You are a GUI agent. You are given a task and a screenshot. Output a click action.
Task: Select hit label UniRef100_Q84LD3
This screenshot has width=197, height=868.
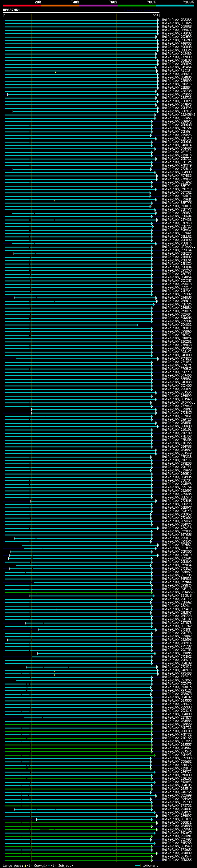[x=177, y=61]
